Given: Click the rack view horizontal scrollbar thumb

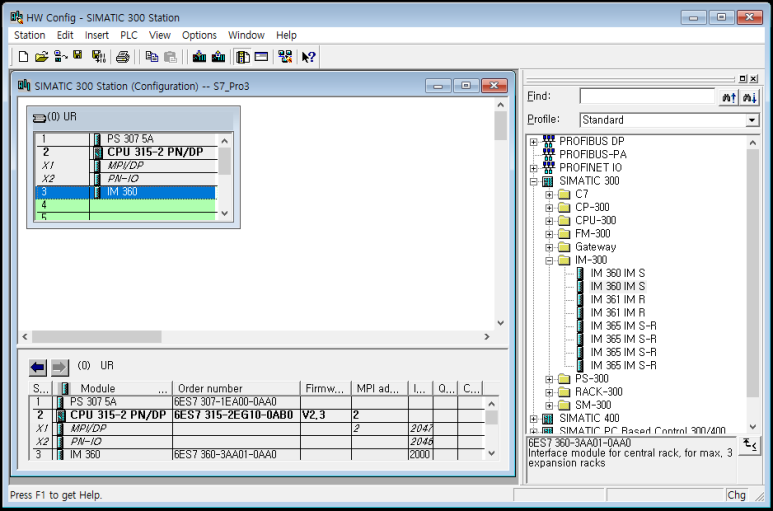Looking at the screenshot, I should 97,337.
